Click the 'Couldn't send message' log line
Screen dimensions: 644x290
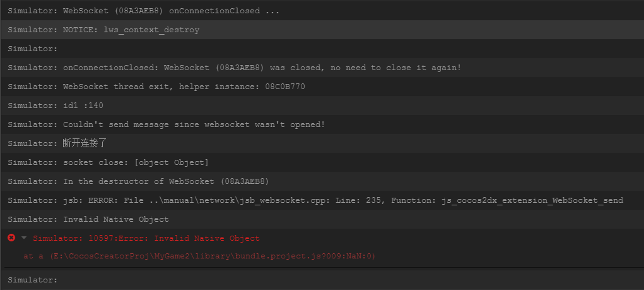(166, 124)
